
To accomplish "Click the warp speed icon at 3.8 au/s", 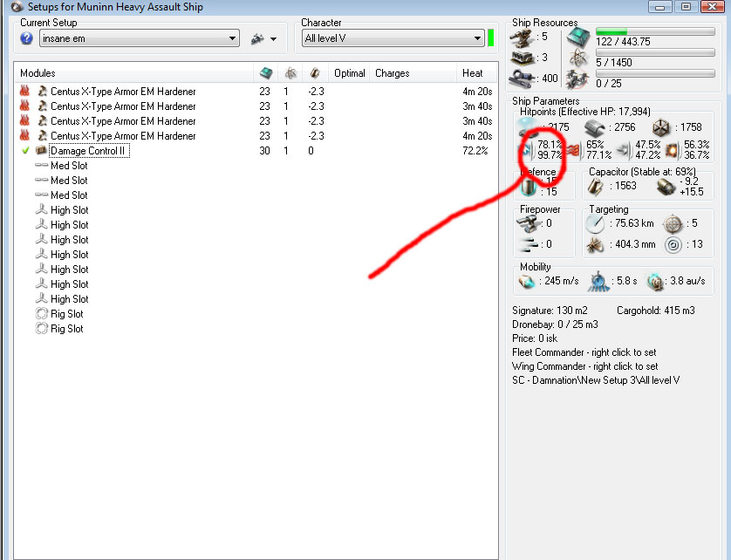I will (655, 282).
